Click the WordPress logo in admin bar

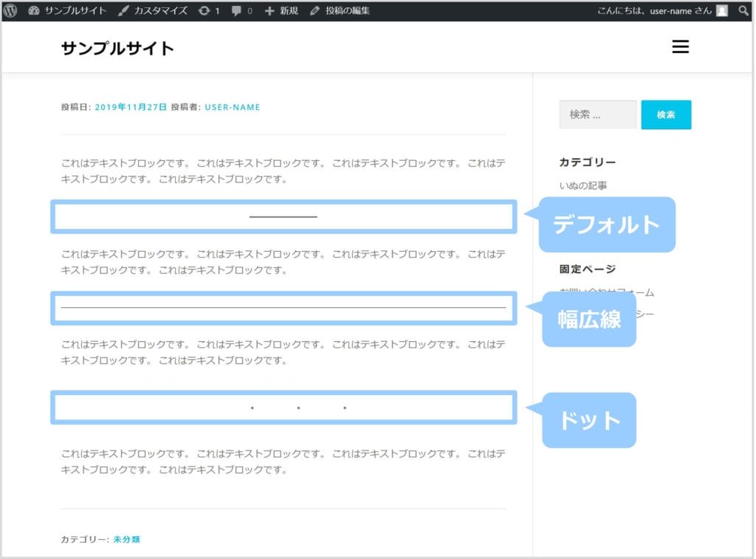[x=10, y=11]
